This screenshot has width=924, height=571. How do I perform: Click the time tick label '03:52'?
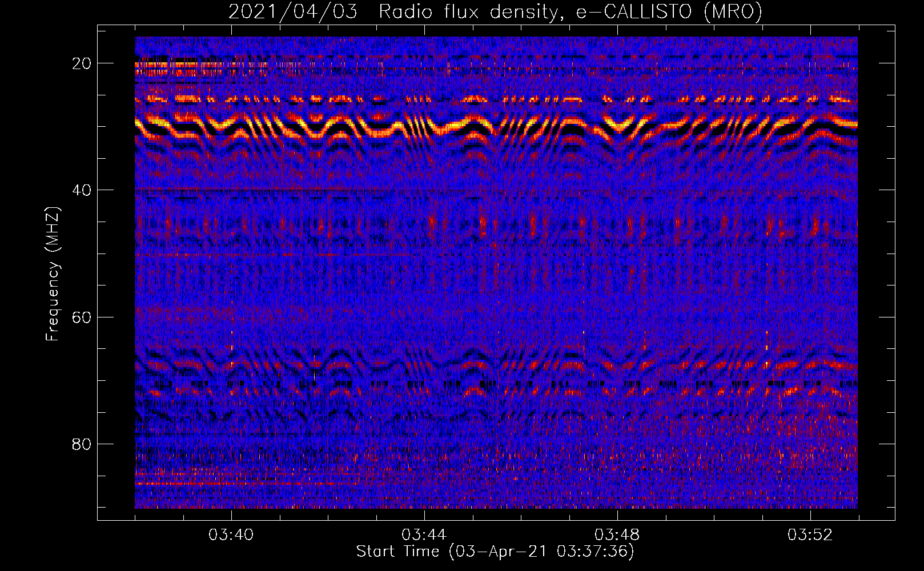click(x=810, y=534)
